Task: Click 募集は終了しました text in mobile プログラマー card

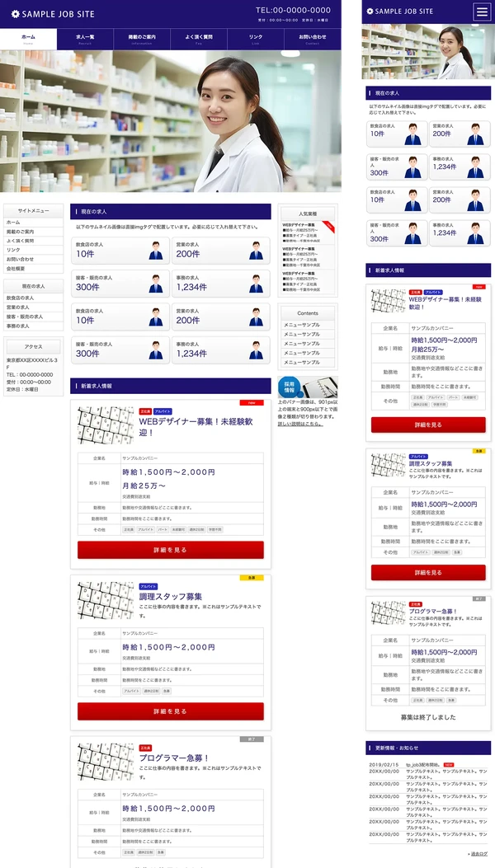Action: [x=428, y=717]
